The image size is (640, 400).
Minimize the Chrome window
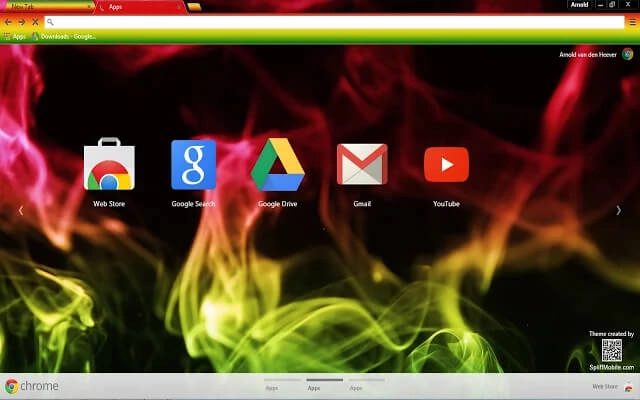click(x=600, y=5)
